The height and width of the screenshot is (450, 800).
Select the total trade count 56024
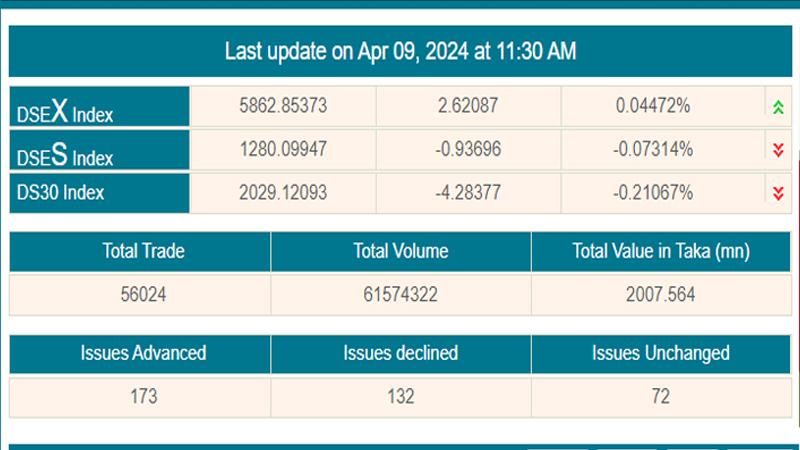coord(143,294)
